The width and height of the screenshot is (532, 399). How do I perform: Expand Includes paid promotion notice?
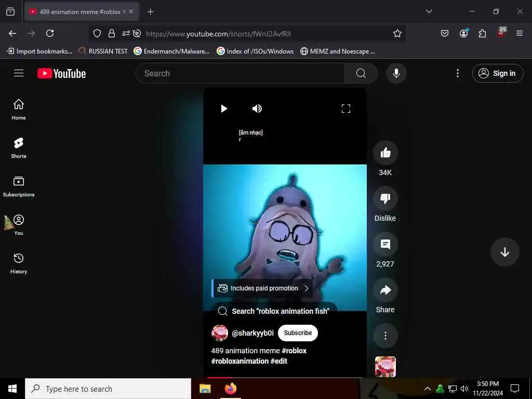click(x=262, y=288)
